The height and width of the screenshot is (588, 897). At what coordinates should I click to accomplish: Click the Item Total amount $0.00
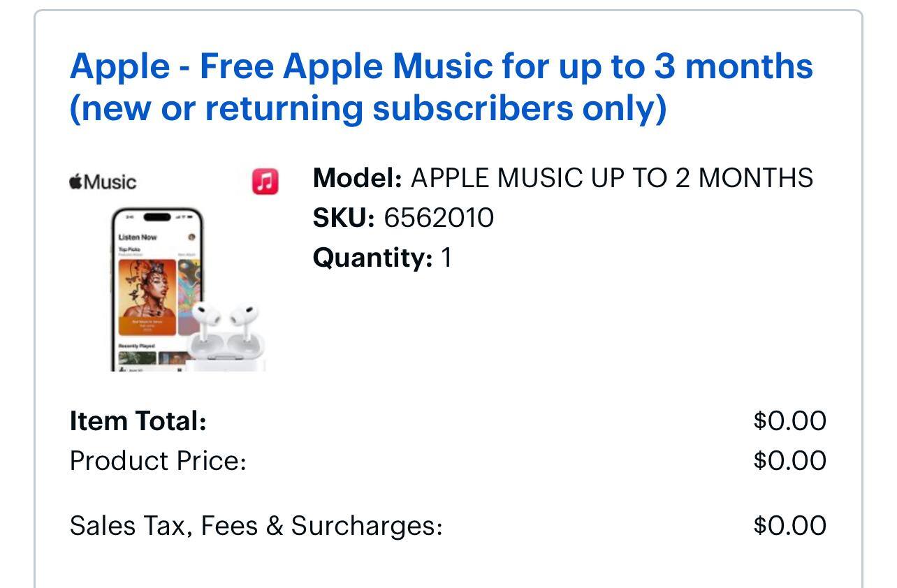(789, 421)
